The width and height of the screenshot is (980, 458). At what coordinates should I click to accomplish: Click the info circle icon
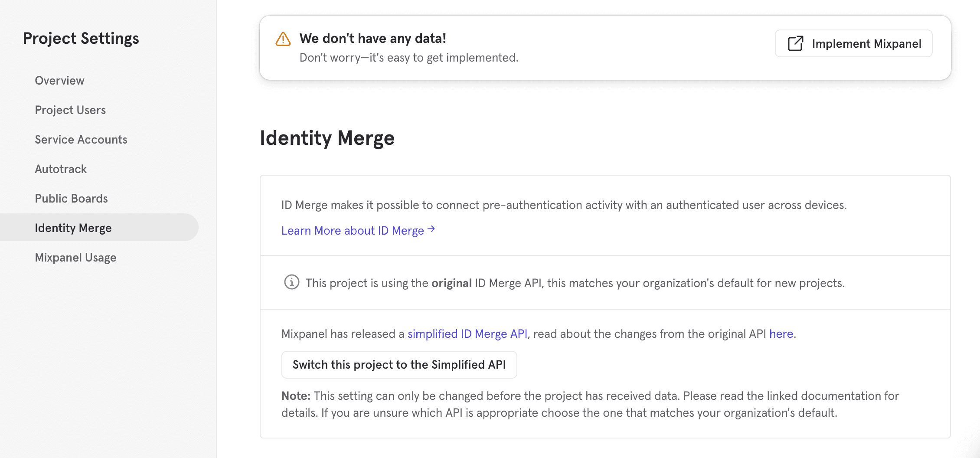[291, 282]
